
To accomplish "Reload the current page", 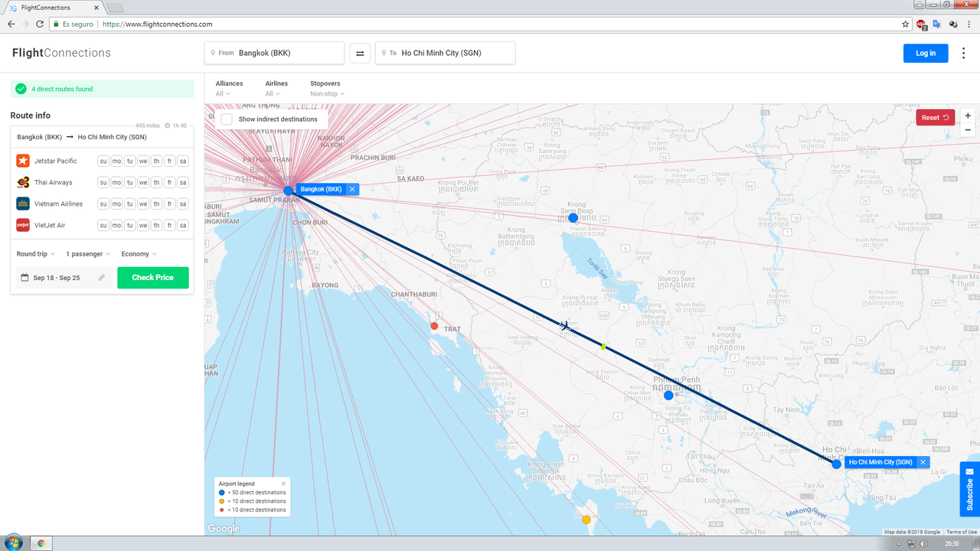I will click(41, 24).
